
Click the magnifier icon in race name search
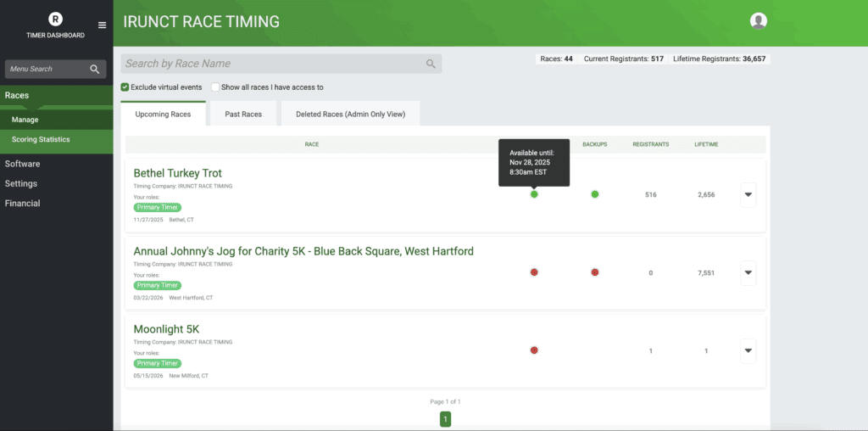pyautogui.click(x=431, y=64)
